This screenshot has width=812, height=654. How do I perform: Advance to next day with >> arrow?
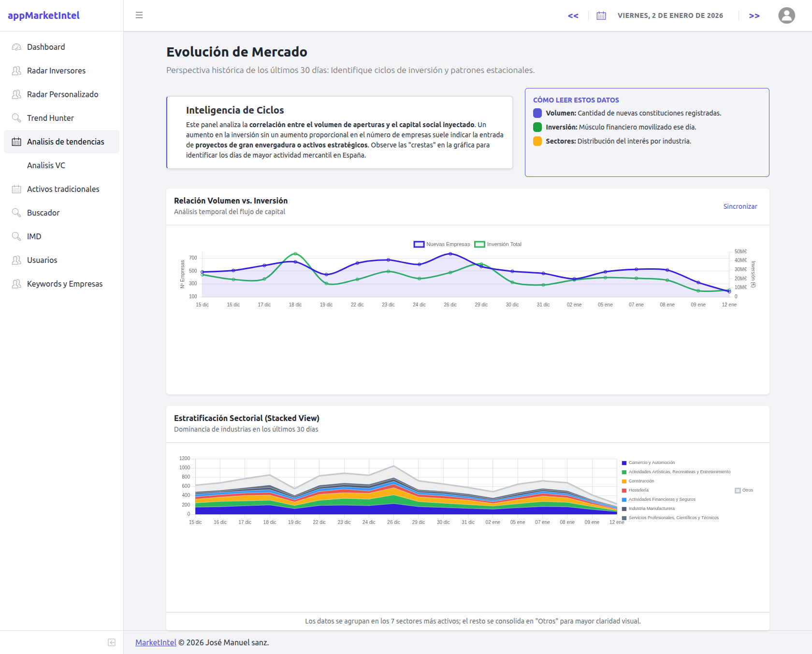click(x=754, y=15)
